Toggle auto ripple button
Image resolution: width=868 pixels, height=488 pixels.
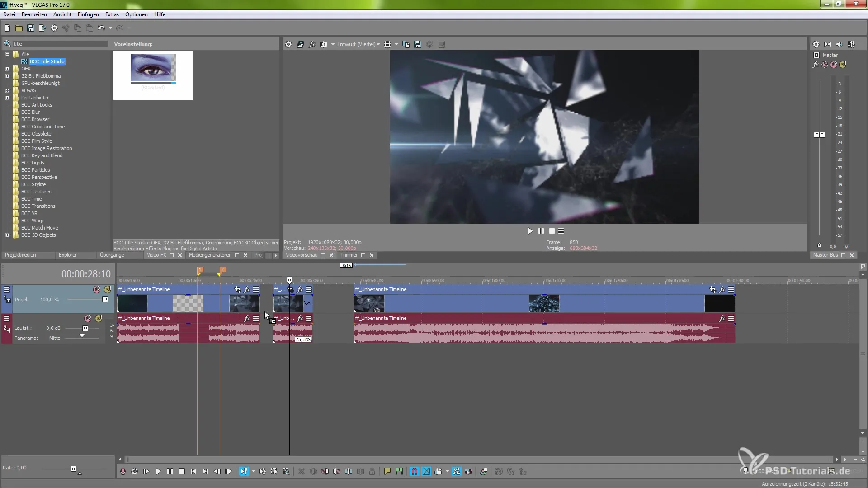pos(438,471)
